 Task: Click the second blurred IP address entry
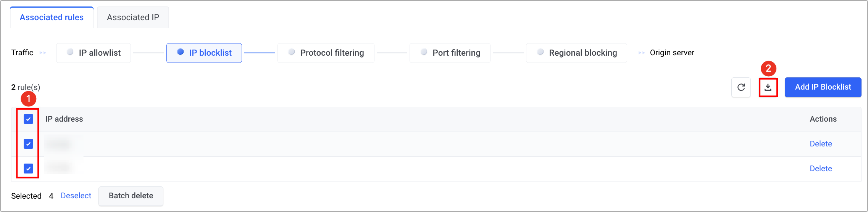pos(58,168)
